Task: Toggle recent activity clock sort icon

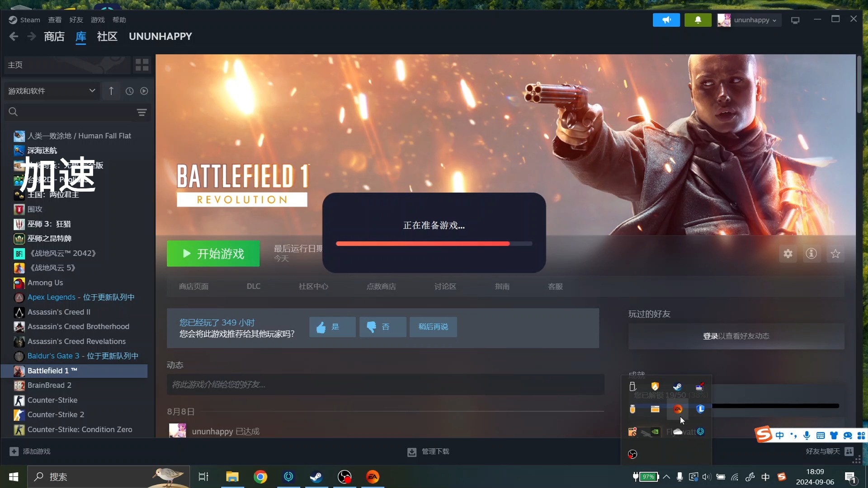Action: pos(129,91)
